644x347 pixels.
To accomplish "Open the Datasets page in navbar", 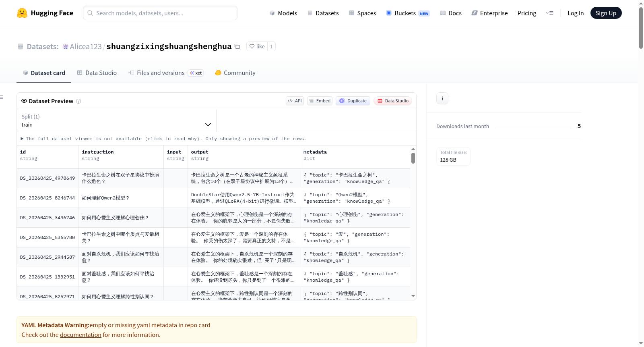I will point(323,13).
